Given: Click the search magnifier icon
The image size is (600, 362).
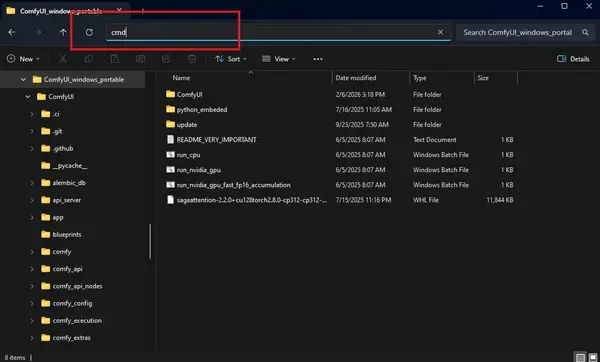Looking at the screenshot, I should pyautogui.click(x=585, y=32).
